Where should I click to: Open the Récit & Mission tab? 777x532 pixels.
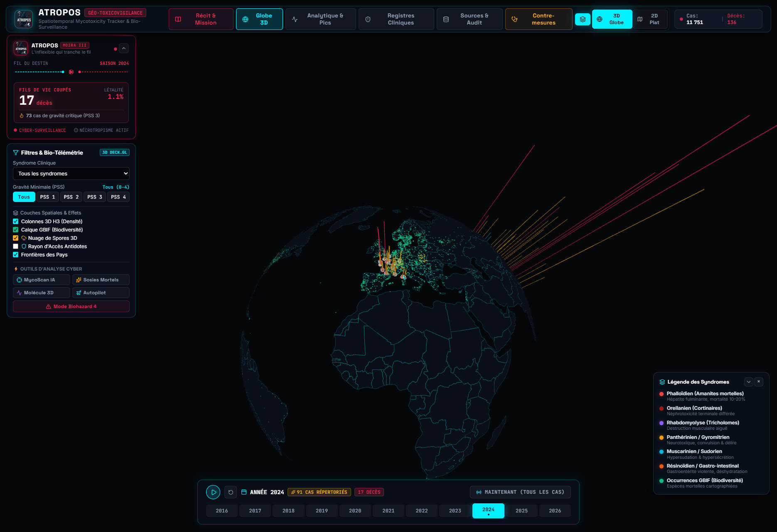pos(201,19)
